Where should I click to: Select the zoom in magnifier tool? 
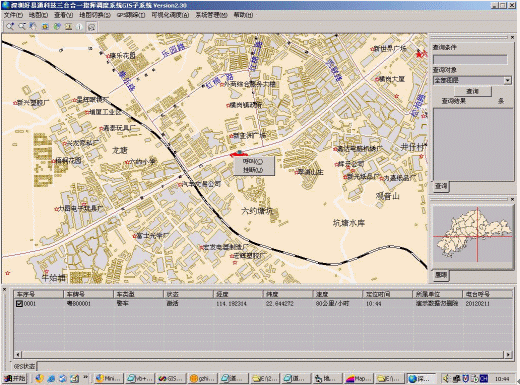coord(10,26)
